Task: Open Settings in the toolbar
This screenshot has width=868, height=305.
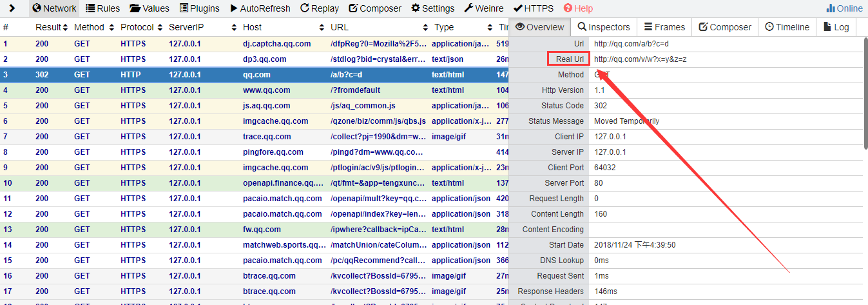Action: point(432,8)
